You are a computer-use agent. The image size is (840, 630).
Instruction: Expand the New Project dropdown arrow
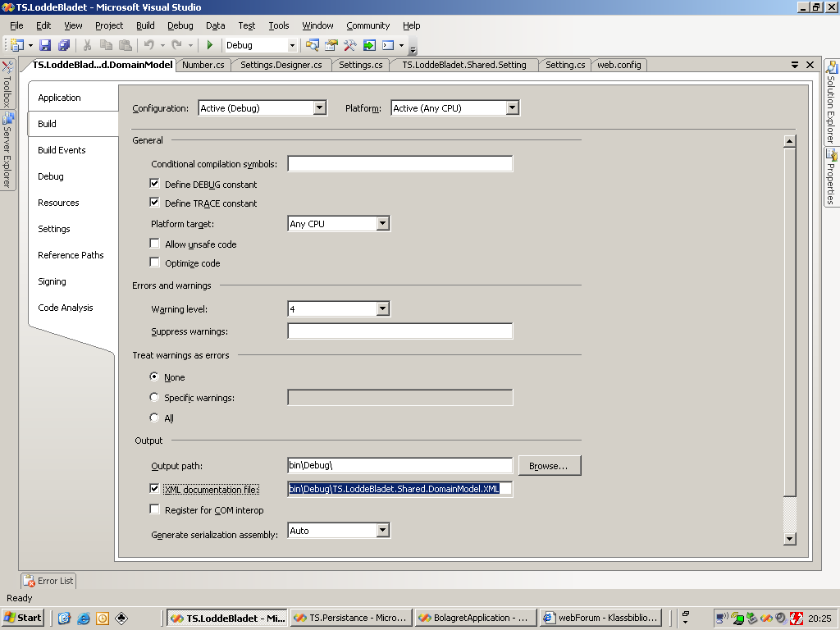coord(30,46)
